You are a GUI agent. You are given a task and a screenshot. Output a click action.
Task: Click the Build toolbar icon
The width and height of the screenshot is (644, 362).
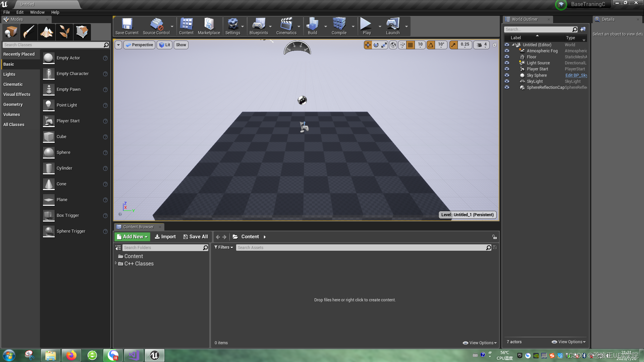[x=312, y=26]
